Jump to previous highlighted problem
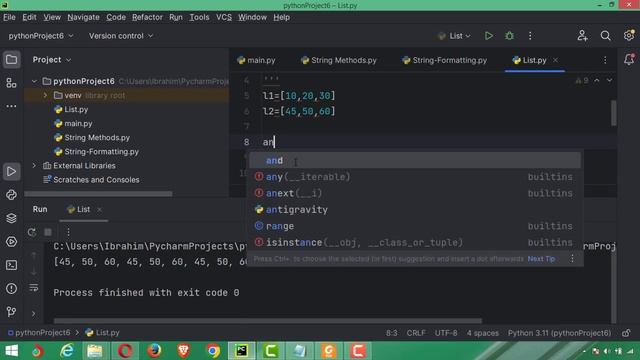The width and height of the screenshot is (640, 360). 597,80
